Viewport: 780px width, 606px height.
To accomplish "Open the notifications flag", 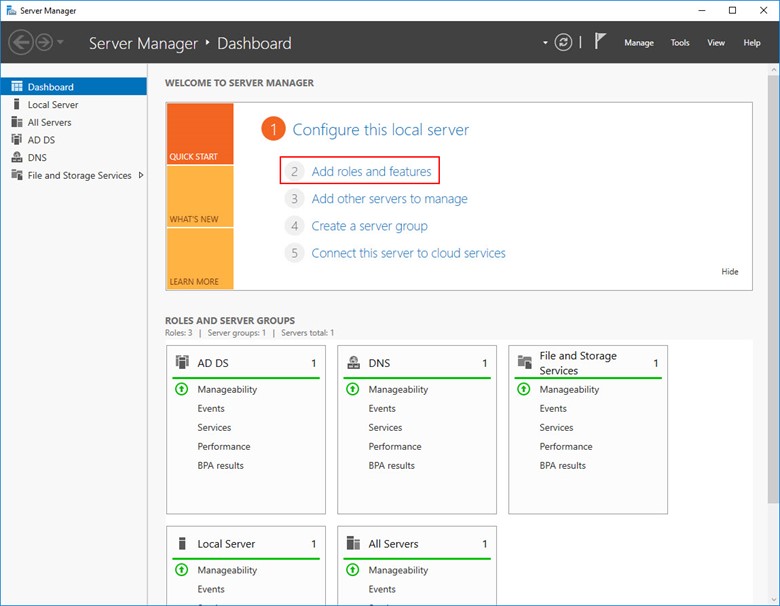I will pyautogui.click(x=600, y=42).
